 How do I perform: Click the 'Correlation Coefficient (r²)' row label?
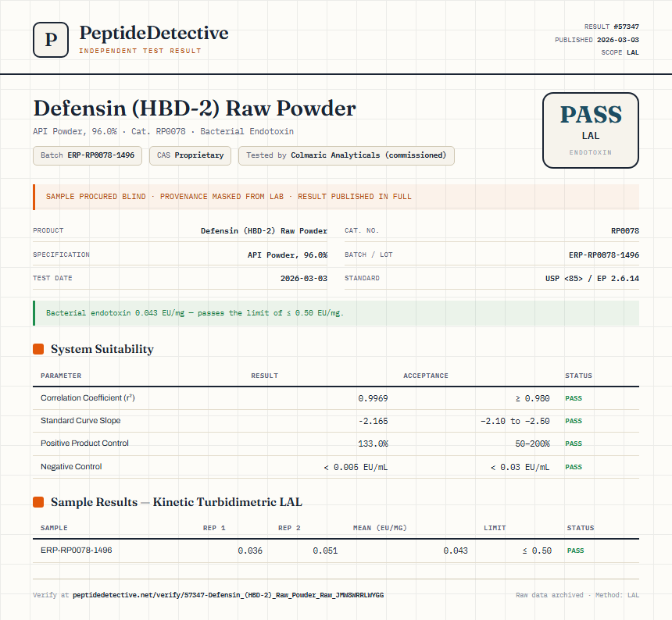pyautogui.click(x=88, y=397)
